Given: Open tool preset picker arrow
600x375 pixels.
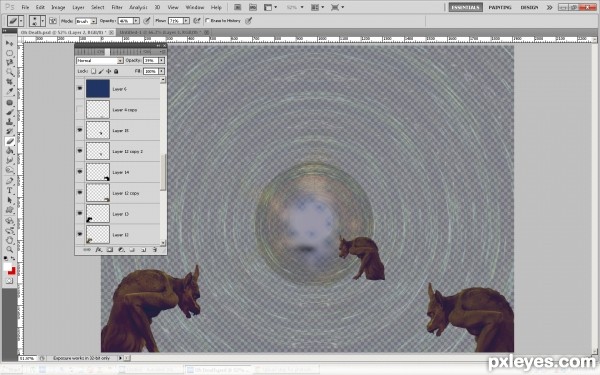Looking at the screenshot, I should pyautogui.click(x=21, y=21).
